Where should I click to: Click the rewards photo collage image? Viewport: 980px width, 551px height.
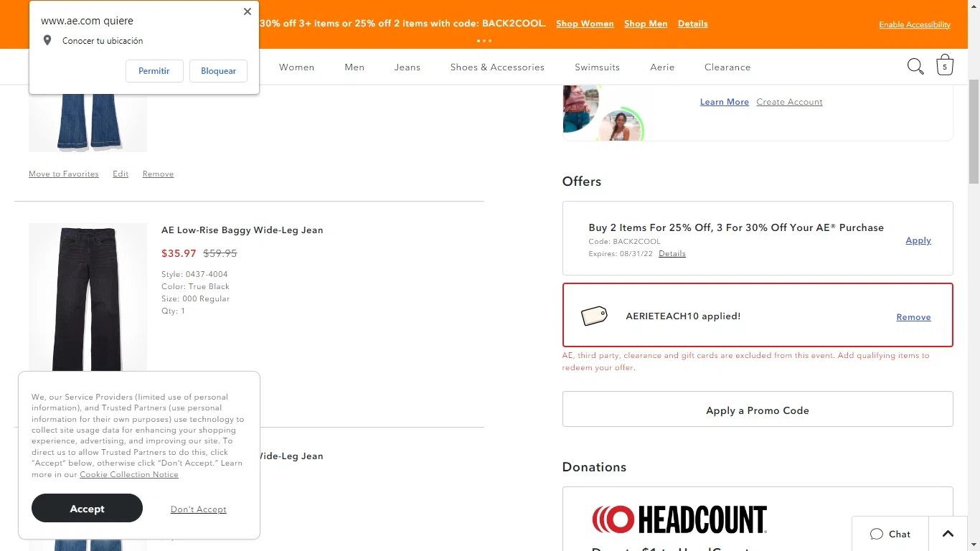tap(603, 113)
